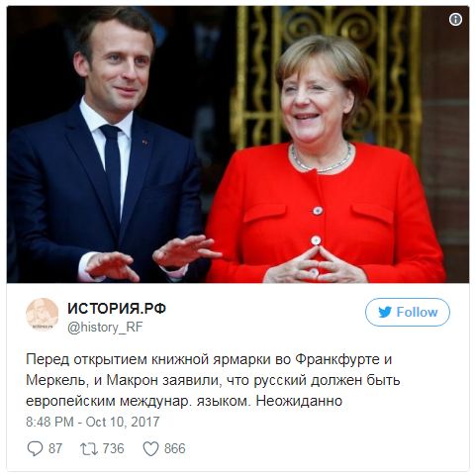
Task: Open the tweet's attached photo
Action: (237, 144)
